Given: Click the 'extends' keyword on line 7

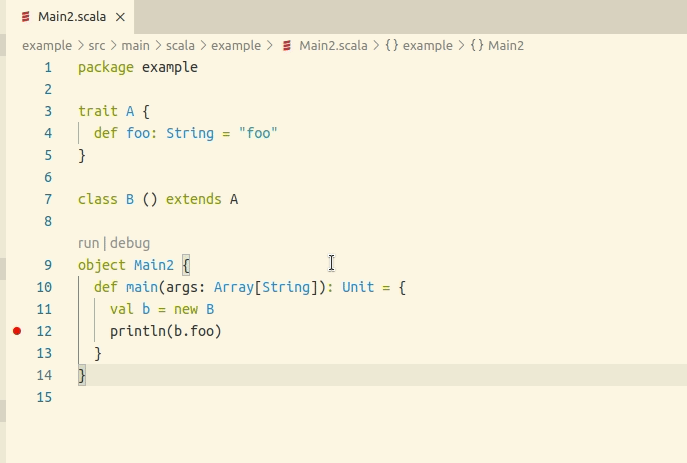Looking at the screenshot, I should click(193, 199).
